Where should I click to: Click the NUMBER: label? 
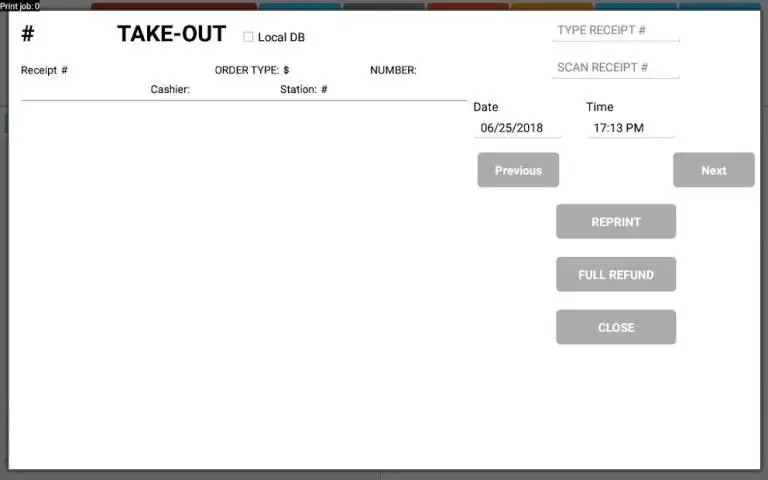393,70
